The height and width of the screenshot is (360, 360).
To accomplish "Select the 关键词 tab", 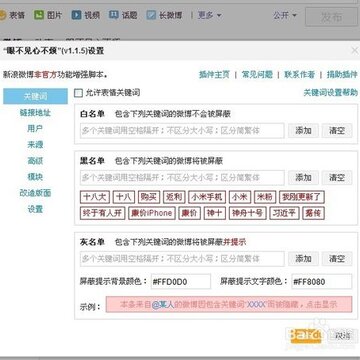I will click(x=35, y=97).
